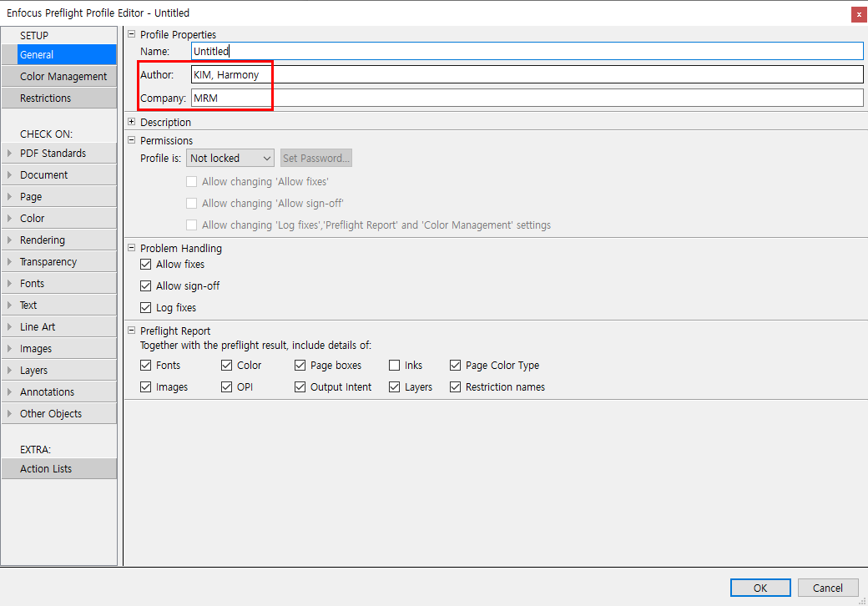The width and height of the screenshot is (868, 606).
Task: Expand the PDF Standards category arrow
Action: (x=9, y=154)
